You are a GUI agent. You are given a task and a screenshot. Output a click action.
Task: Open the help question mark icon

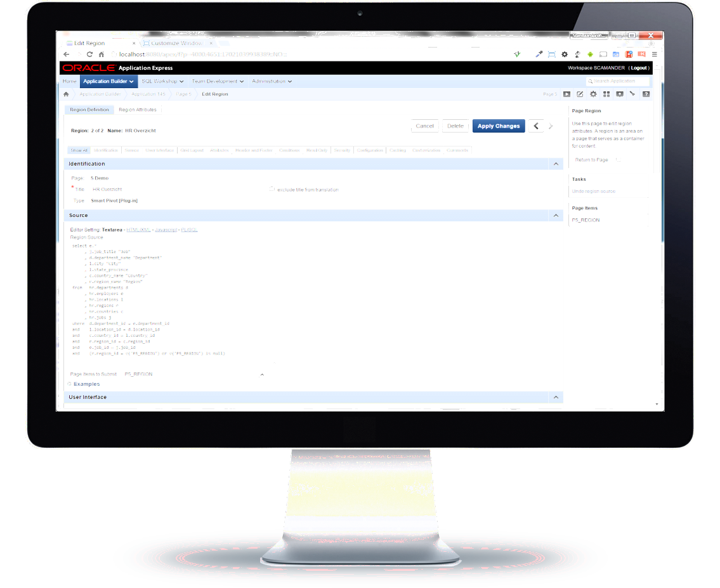pyautogui.click(x=646, y=94)
